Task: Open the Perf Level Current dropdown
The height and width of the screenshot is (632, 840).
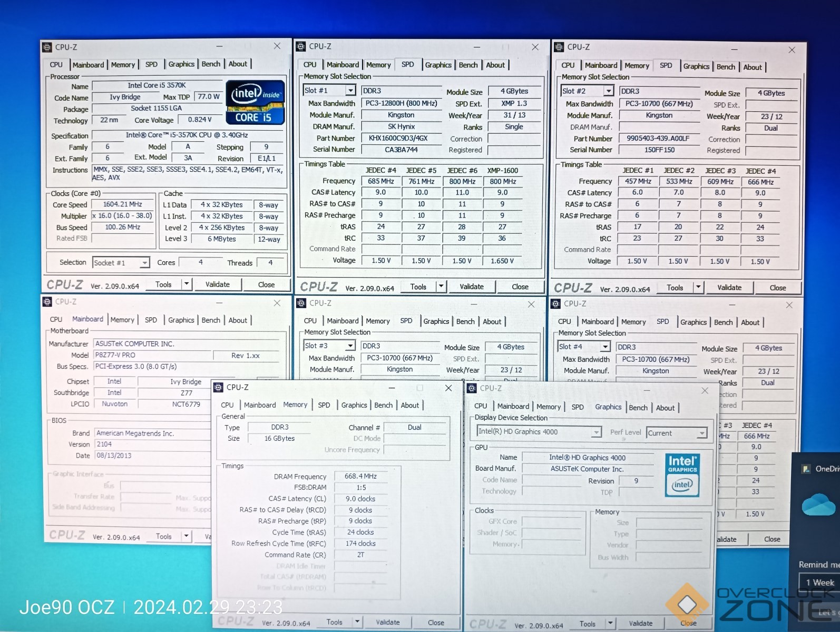Action: [x=701, y=433]
